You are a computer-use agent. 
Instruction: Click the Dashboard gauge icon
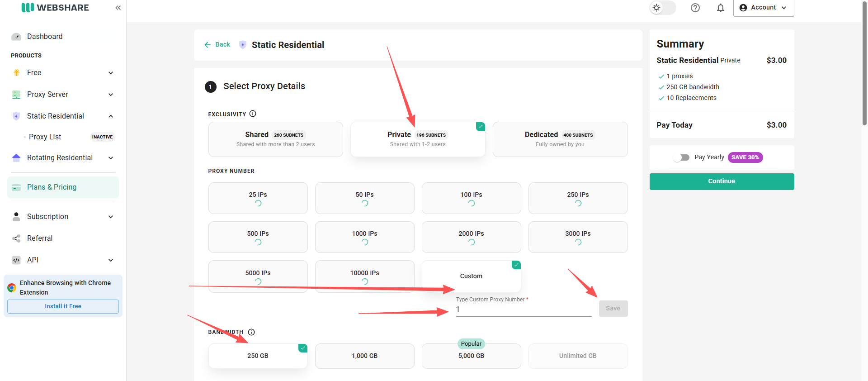(16, 37)
